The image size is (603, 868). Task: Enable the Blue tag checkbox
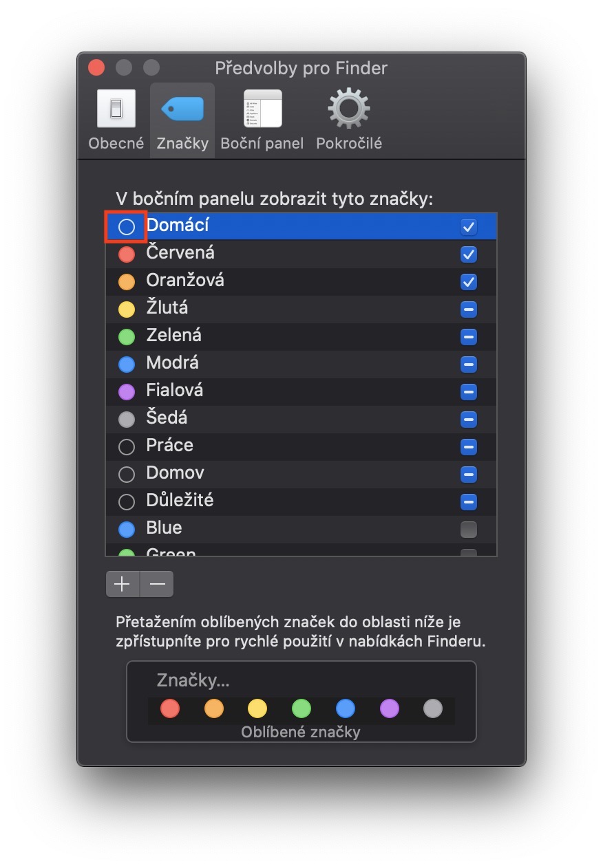[469, 530]
